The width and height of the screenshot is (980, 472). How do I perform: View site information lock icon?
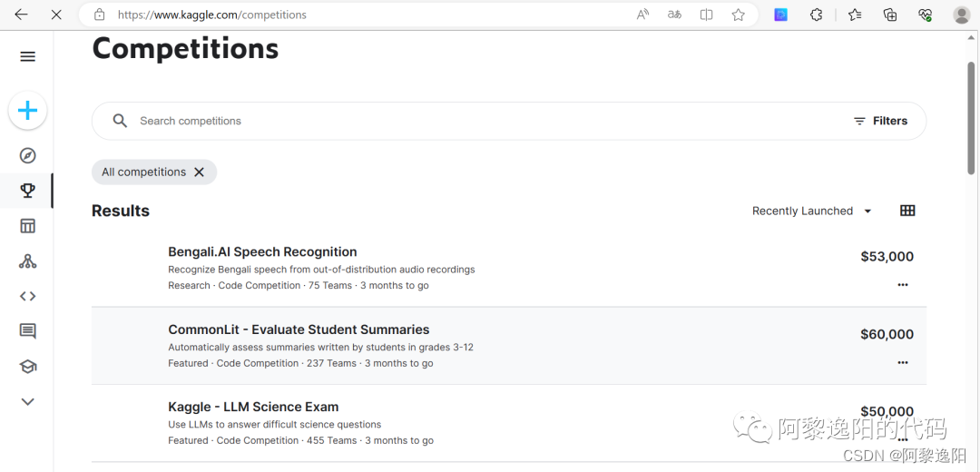(x=100, y=15)
